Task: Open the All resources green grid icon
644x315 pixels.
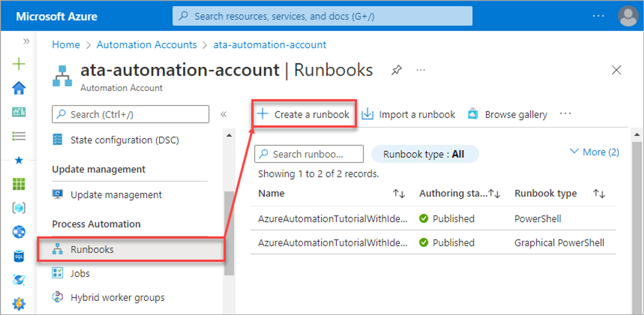Action: click(x=19, y=184)
